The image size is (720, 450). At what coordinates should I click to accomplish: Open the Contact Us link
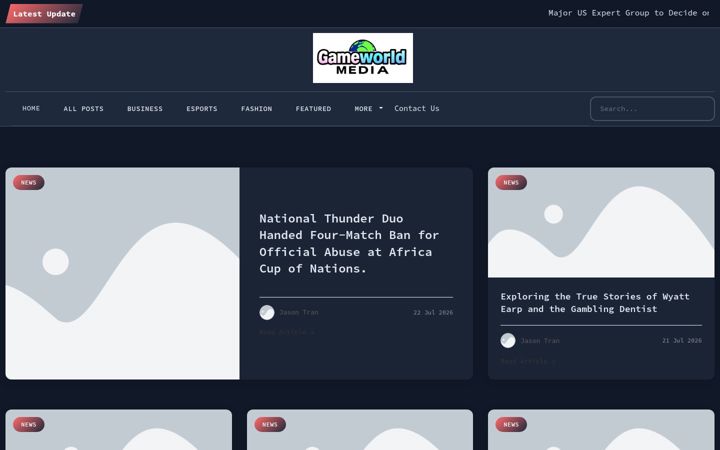click(416, 108)
